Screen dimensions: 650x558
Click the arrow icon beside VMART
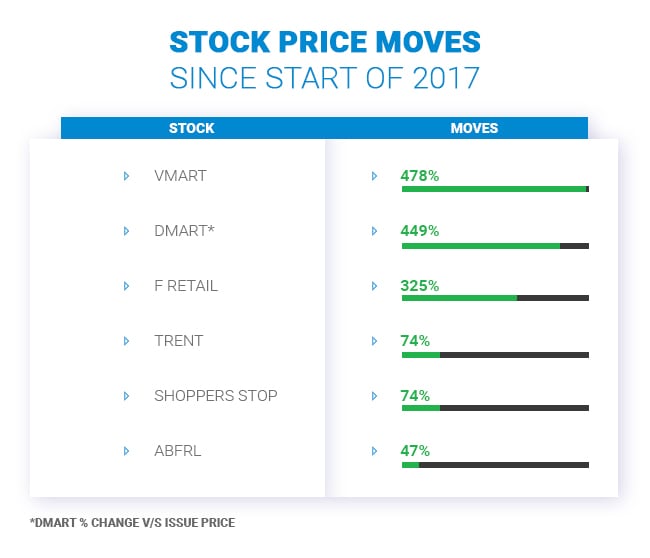pos(126,176)
